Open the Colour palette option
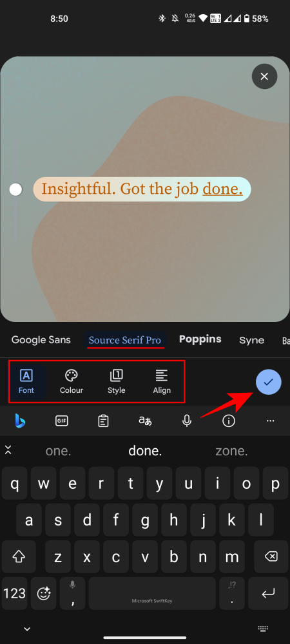The image size is (290, 644). coord(72,382)
